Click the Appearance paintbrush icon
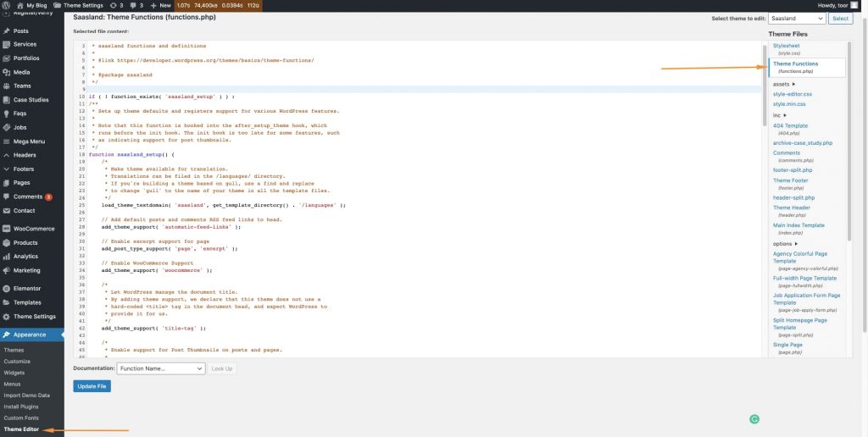The image size is (868, 437). coord(7,335)
